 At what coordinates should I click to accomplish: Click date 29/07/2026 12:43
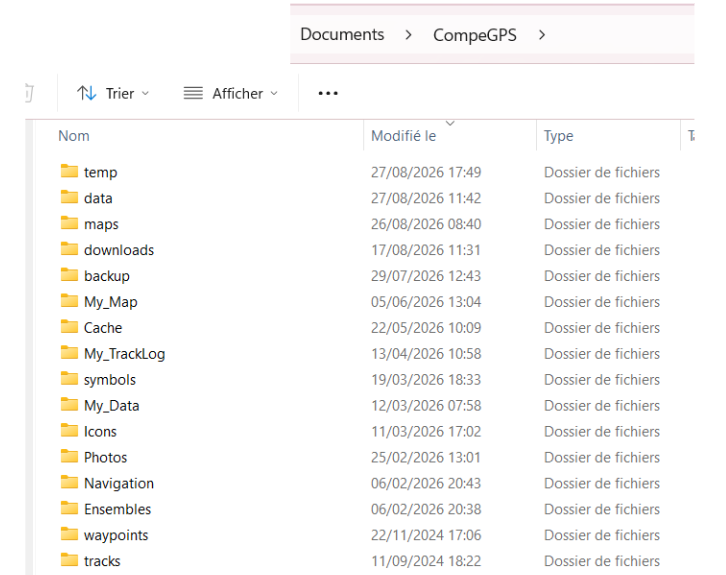426,276
